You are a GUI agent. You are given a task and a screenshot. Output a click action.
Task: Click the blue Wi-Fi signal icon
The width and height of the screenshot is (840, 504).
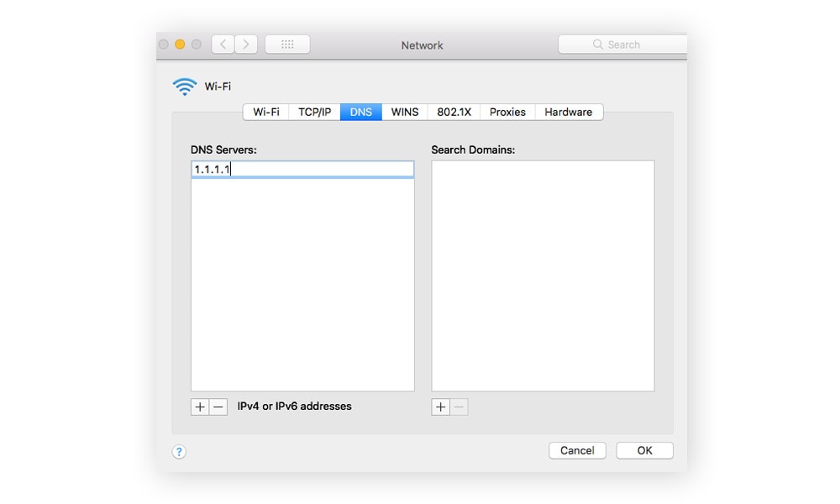point(185,87)
